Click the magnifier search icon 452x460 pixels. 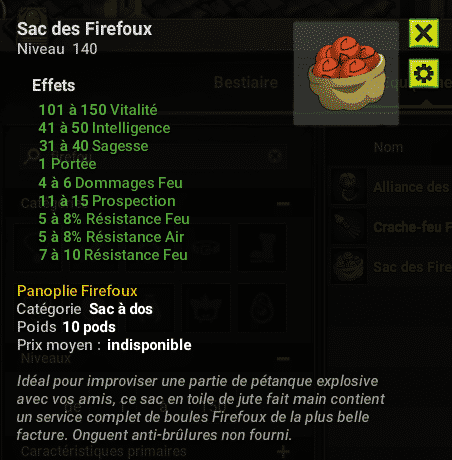33,156
